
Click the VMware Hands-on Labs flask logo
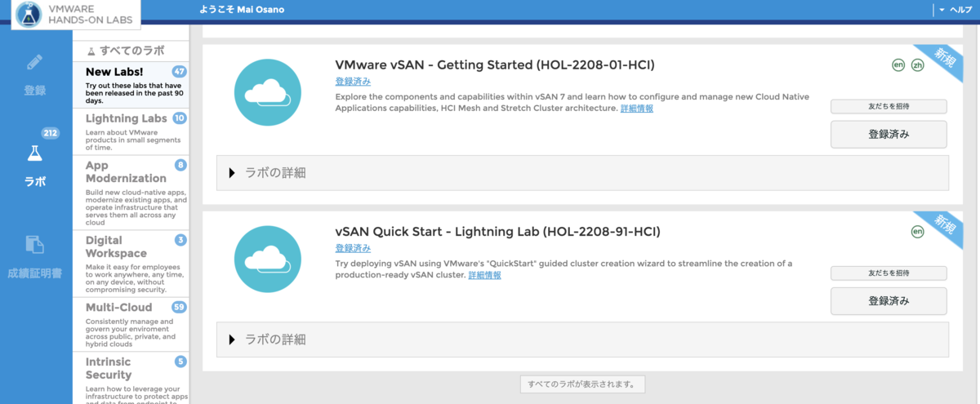coord(30,14)
